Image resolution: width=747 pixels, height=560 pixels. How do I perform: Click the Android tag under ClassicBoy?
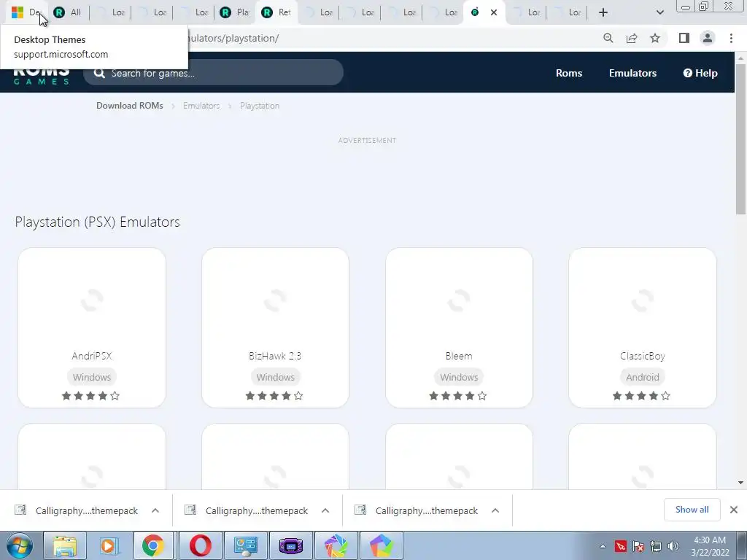[x=642, y=377]
